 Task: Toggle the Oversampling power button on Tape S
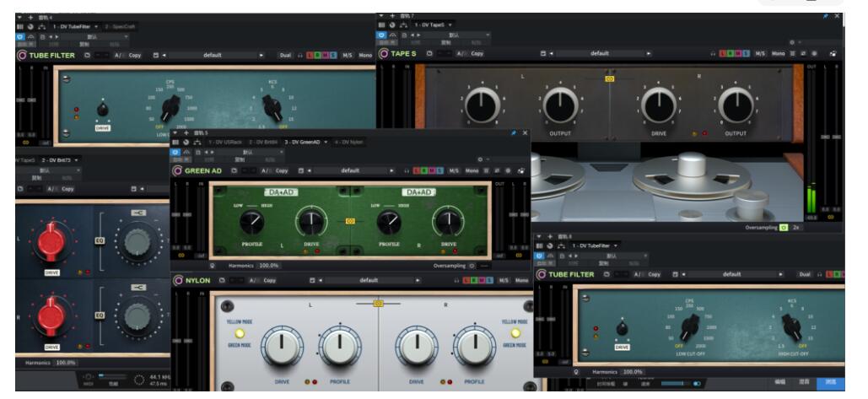pos(784,228)
